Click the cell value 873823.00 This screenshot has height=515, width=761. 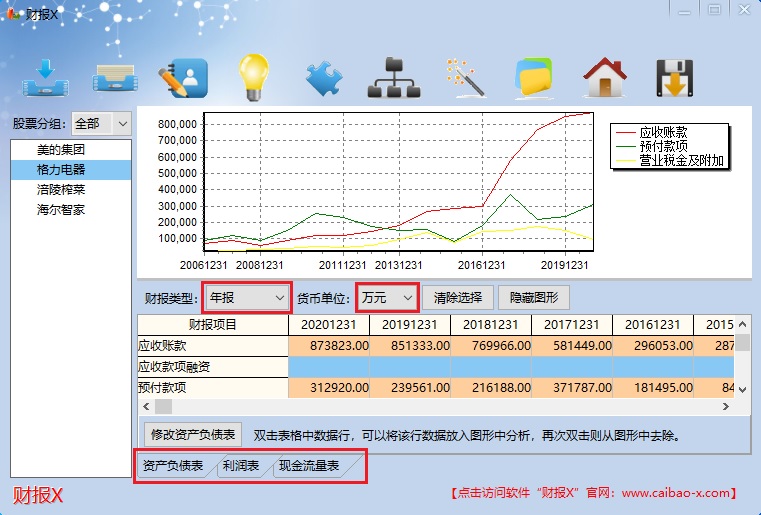click(x=329, y=346)
